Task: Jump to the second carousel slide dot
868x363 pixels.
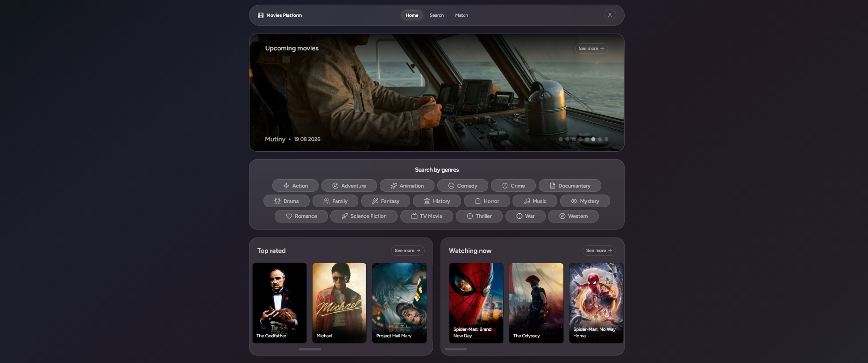Action: (x=567, y=139)
